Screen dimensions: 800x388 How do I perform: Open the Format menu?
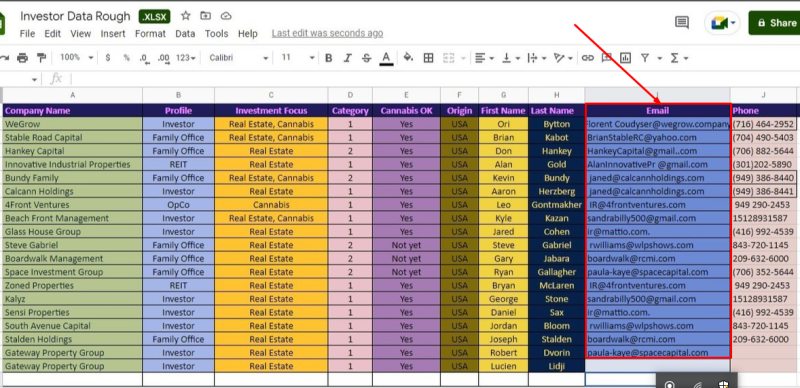150,34
